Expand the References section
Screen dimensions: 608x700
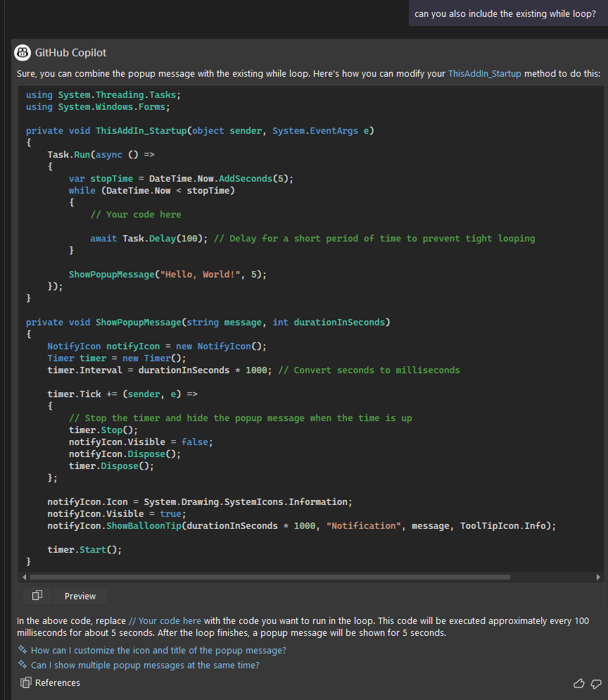(57, 682)
